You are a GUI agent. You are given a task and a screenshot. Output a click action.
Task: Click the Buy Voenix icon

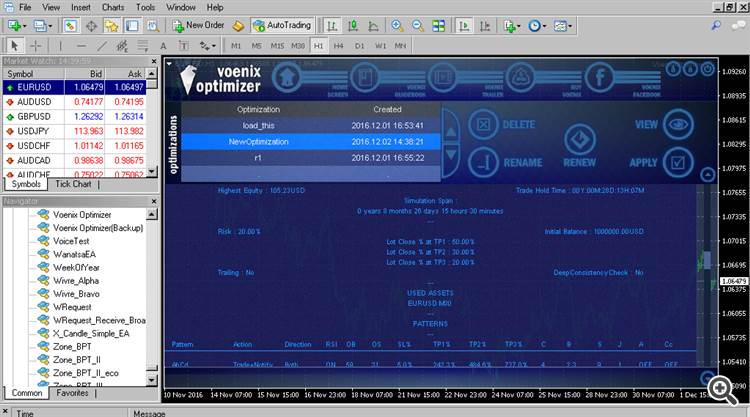coord(520,77)
